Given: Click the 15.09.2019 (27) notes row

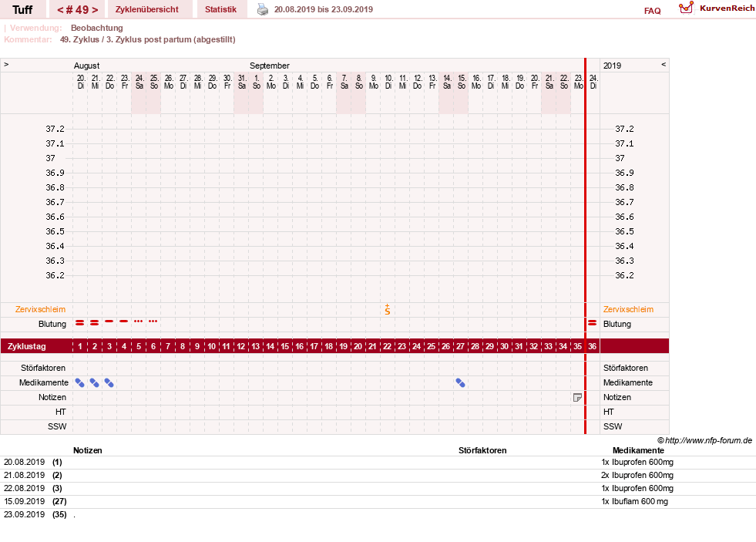Looking at the screenshot, I should coord(378,501).
